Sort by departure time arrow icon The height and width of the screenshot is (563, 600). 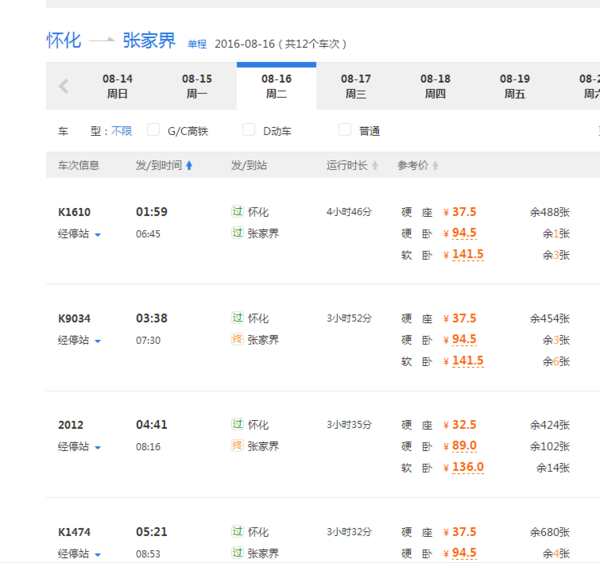tap(189, 165)
